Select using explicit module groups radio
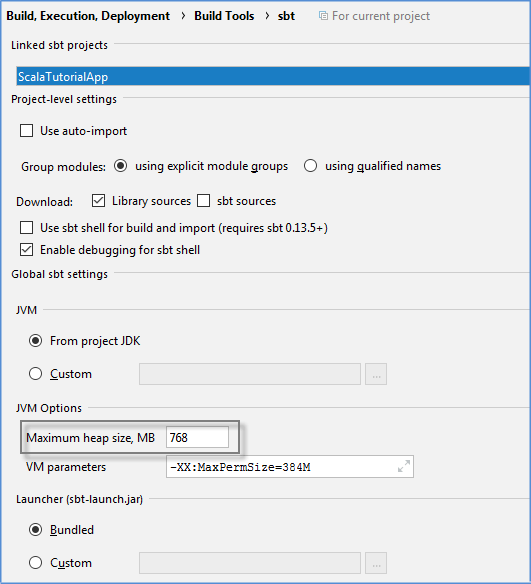531x584 pixels. click(x=121, y=166)
